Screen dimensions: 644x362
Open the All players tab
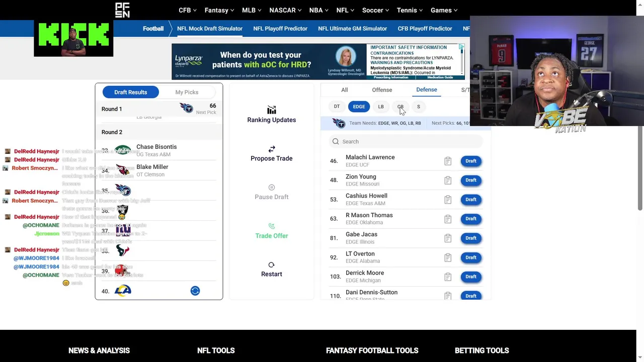tap(345, 90)
